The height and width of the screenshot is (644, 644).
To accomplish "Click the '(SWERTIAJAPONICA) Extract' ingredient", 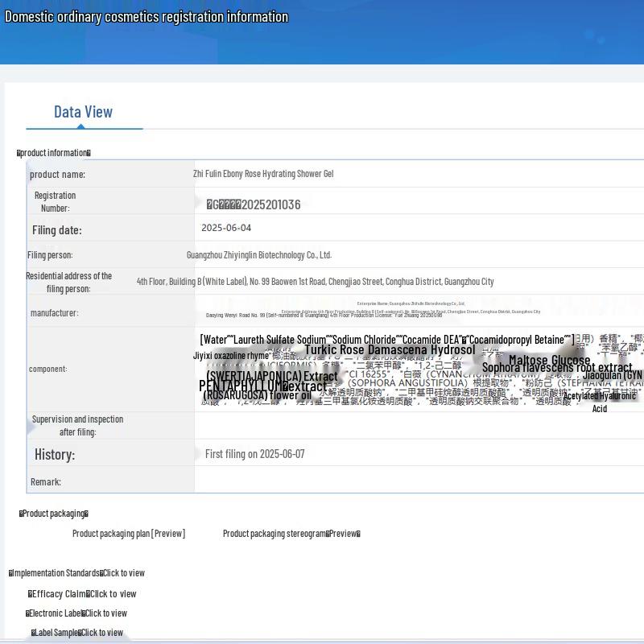I will pyautogui.click(x=272, y=376).
